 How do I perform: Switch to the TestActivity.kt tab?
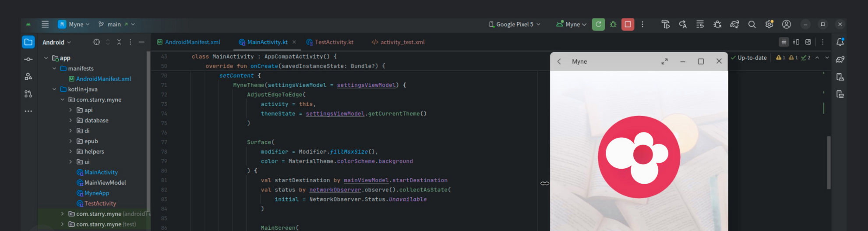pyautogui.click(x=334, y=42)
